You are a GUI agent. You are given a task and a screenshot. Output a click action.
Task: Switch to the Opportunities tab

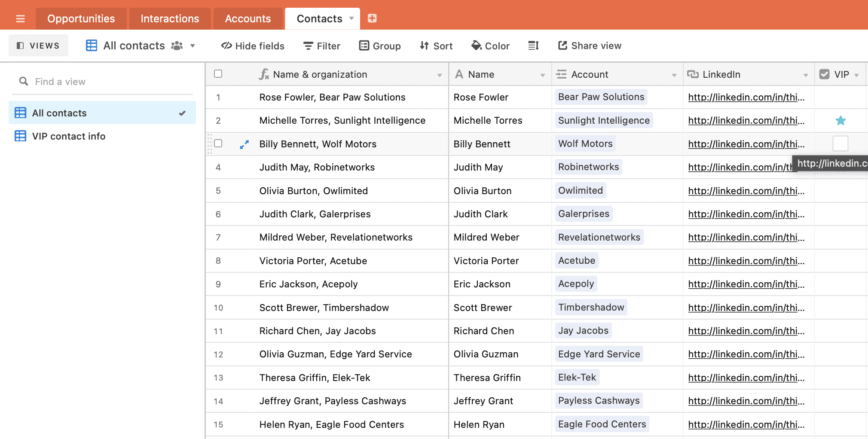[81, 18]
